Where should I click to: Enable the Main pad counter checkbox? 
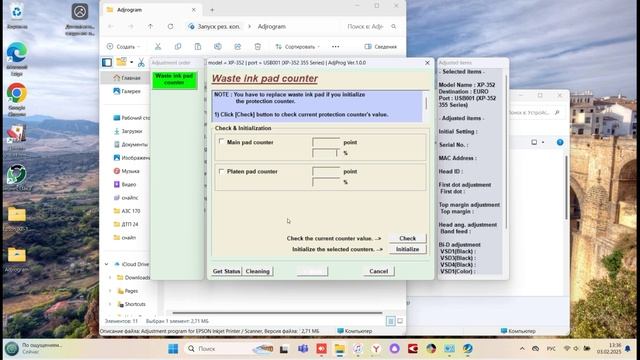[221, 142]
